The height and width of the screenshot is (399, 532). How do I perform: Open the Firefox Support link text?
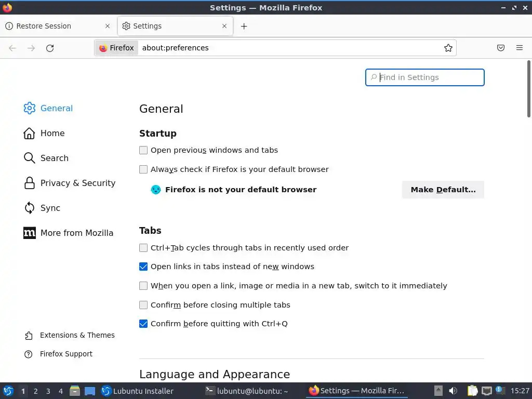click(x=66, y=354)
